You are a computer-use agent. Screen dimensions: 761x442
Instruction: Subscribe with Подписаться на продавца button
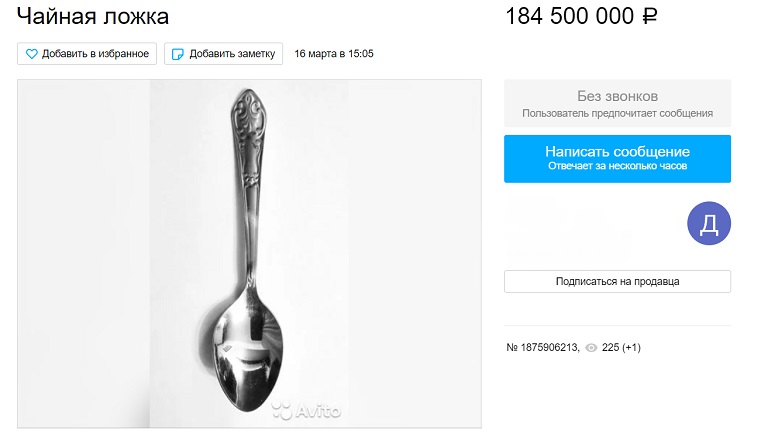[x=617, y=281]
